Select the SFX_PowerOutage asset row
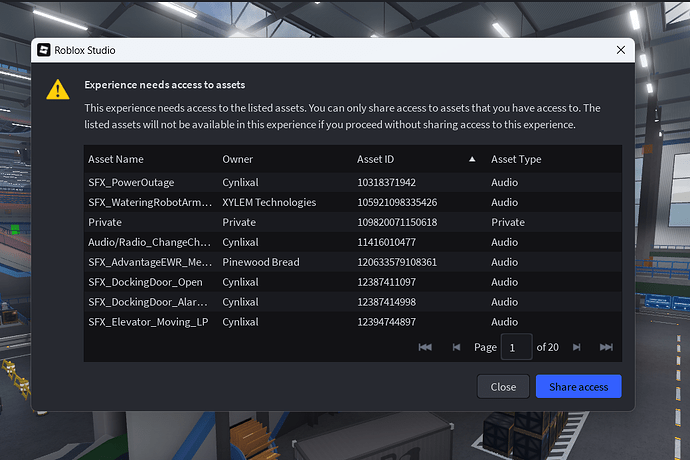 pyautogui.click(x=131, y=182)
